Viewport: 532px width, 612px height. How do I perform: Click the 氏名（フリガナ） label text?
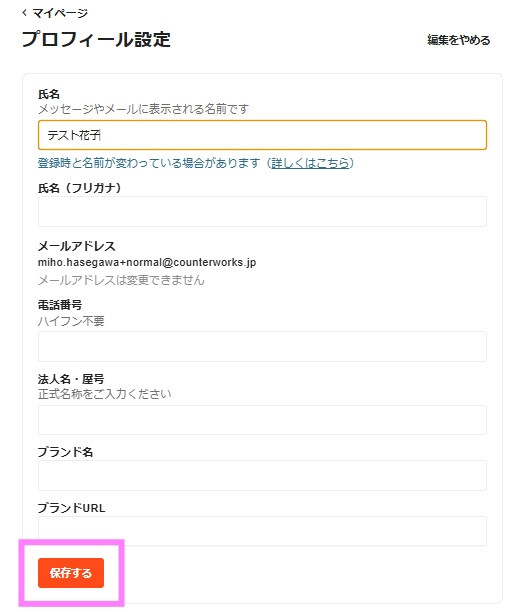(x=80, y=188)
